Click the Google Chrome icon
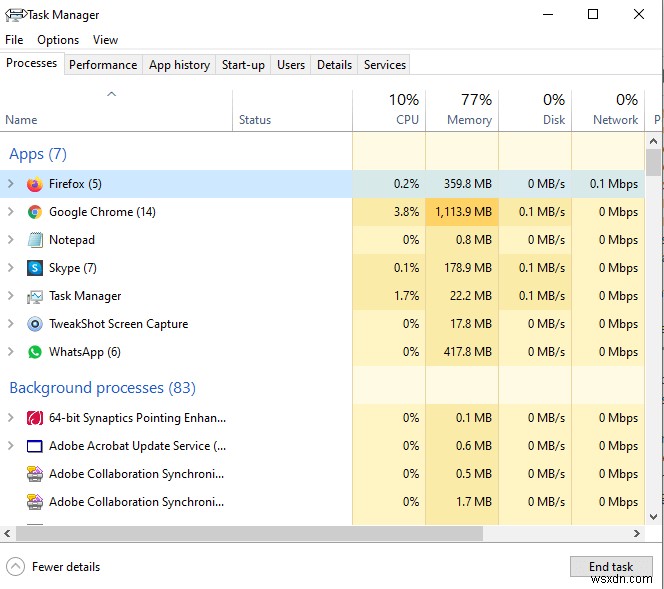The width and height of the screenshot is (664, 589). tap(35, 212)
